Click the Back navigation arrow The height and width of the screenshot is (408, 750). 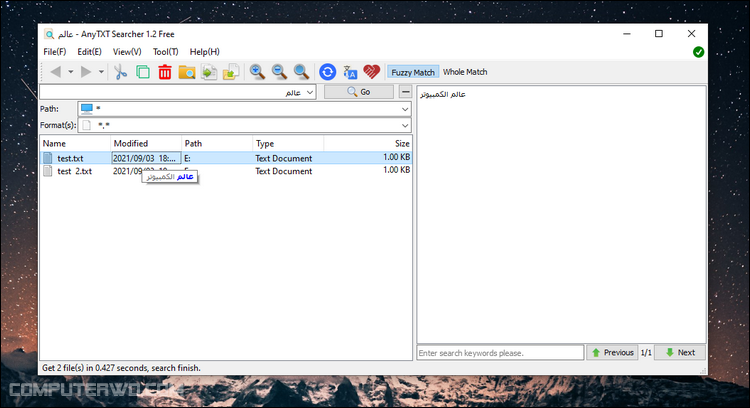[x=55, y=72]
